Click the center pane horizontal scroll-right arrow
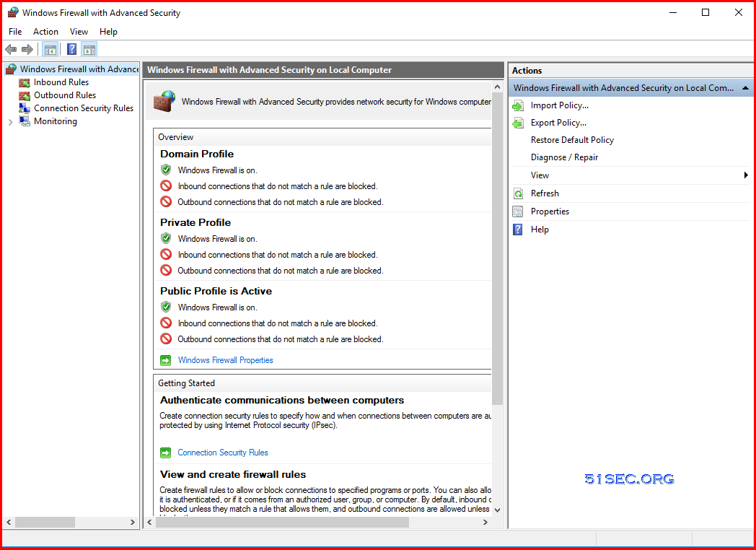 485,522
